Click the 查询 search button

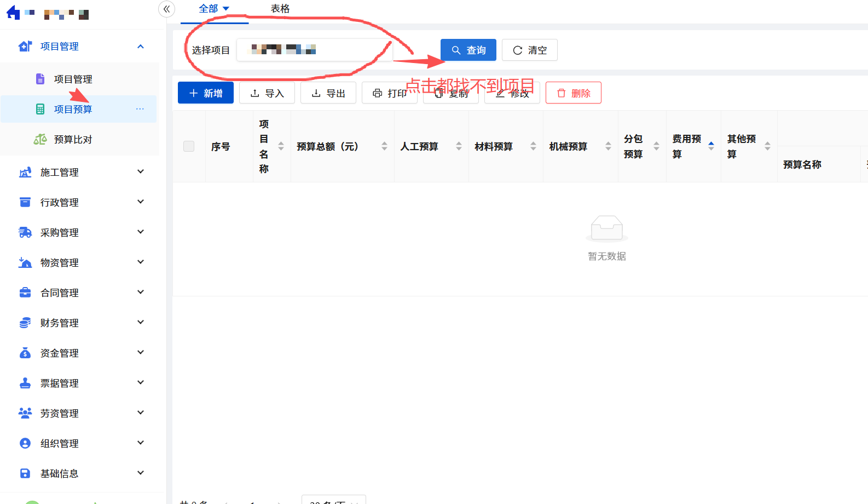[x=468, y=50]
